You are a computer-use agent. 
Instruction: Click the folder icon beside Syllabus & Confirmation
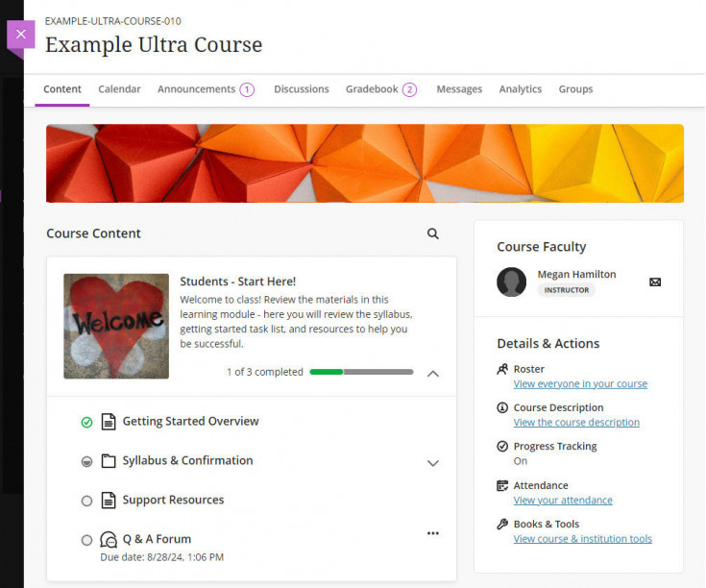(x=108, y=461)
